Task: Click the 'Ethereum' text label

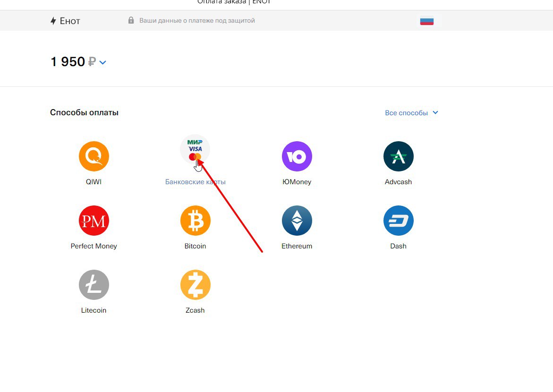Action: pos(297,246)
